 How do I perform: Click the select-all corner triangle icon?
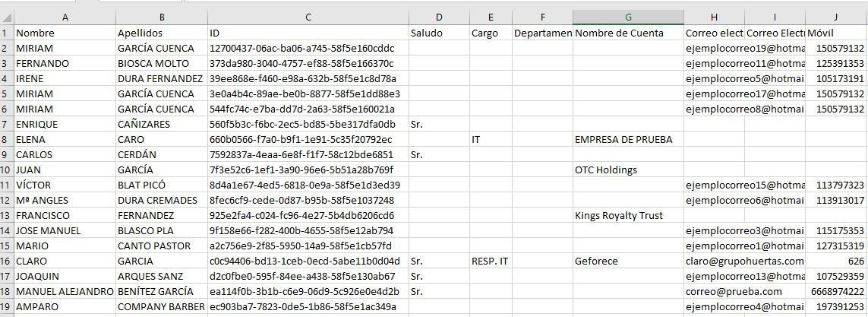coord(7,17)
